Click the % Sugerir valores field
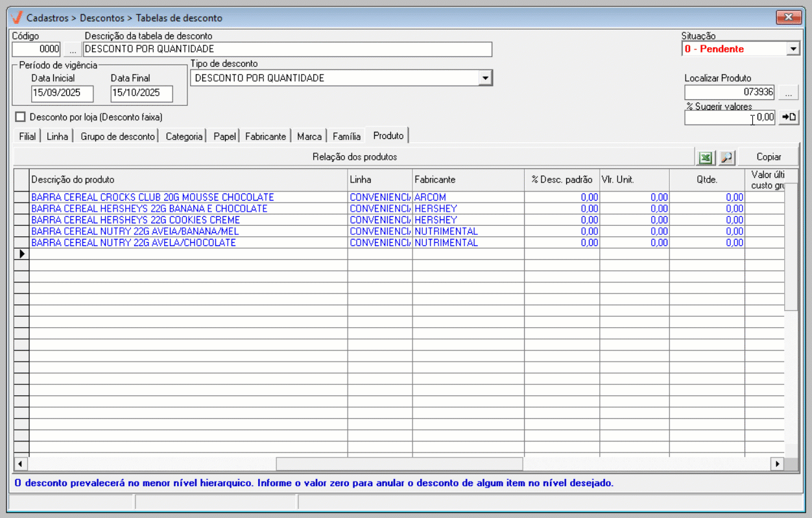The width and height of the screenshot is (812, 518). [730, 117]
